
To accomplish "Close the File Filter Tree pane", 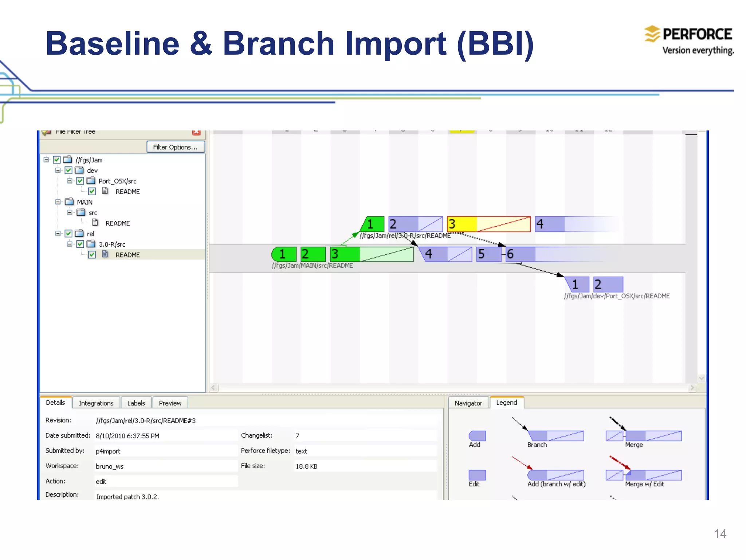I will (x=196, y=132).
